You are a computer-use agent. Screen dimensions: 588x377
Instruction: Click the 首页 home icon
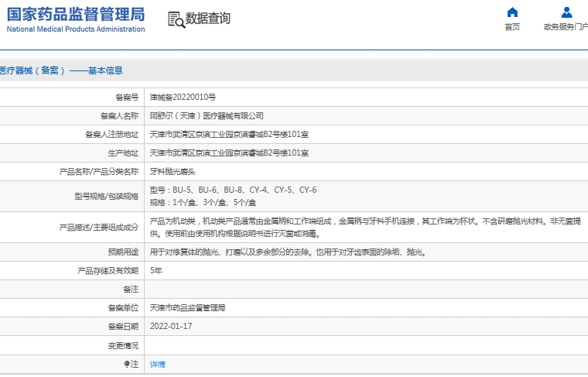click(512, 12)
